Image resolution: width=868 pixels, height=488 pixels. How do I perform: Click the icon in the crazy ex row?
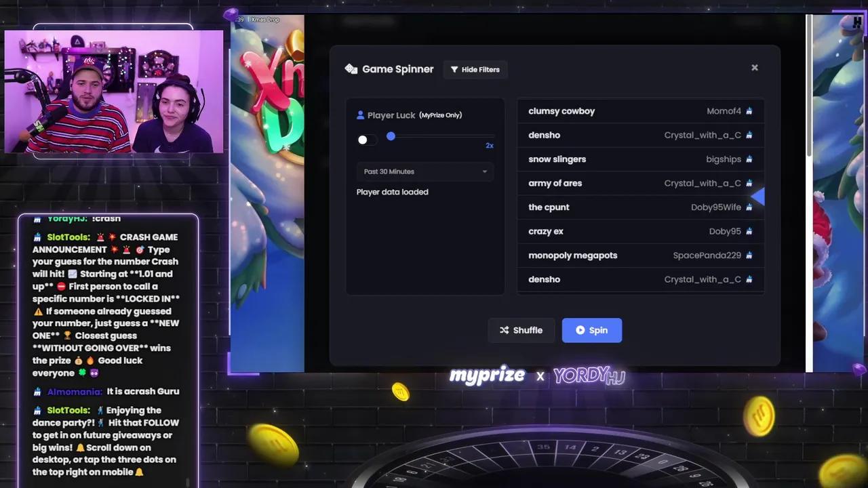click(749, 231)
